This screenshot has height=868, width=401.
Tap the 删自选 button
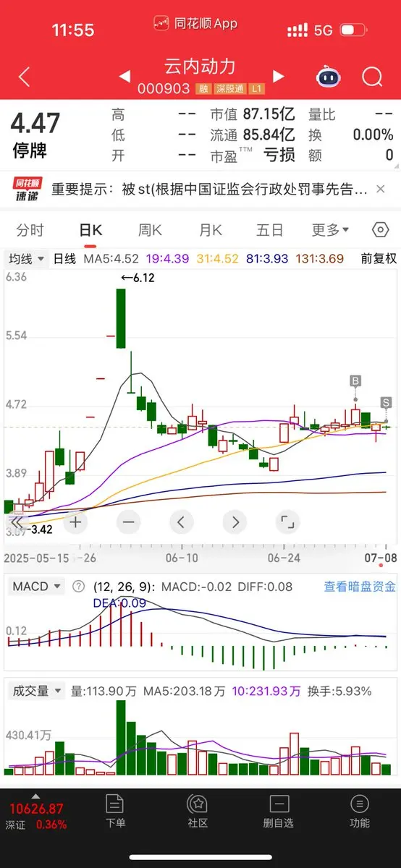(x=279, y=810)
